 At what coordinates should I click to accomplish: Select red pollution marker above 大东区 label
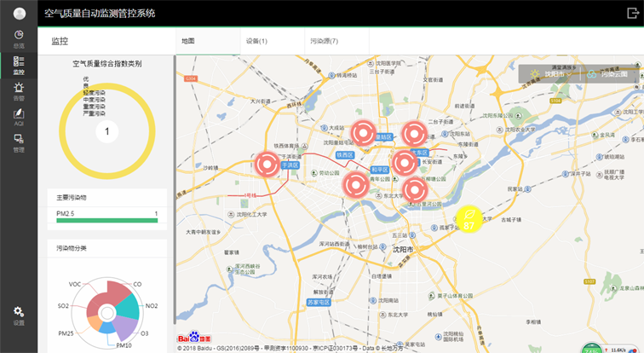click(x=414, y=134)
